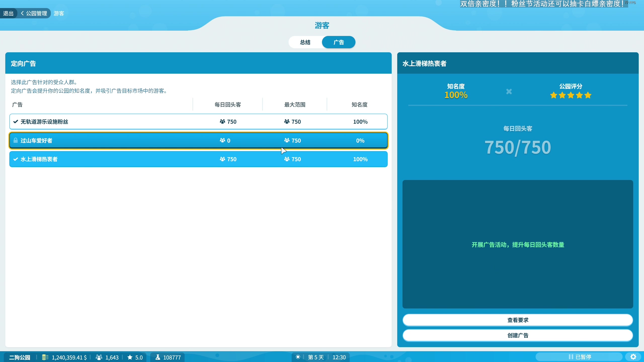The height and width of the screenshot is (362, 644).
Task: Click the guests icon in status bar
Action: coord(99,357)
